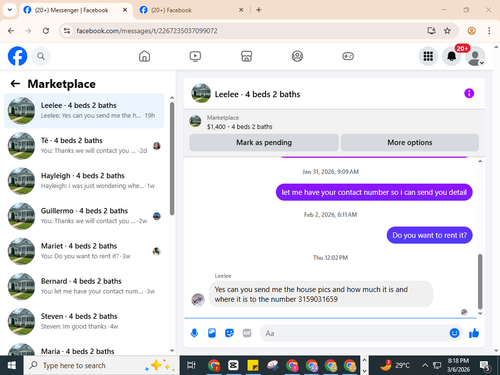Open the account profile avatar menu
Viewport: 500px width, 375px height.
[475, 56]
